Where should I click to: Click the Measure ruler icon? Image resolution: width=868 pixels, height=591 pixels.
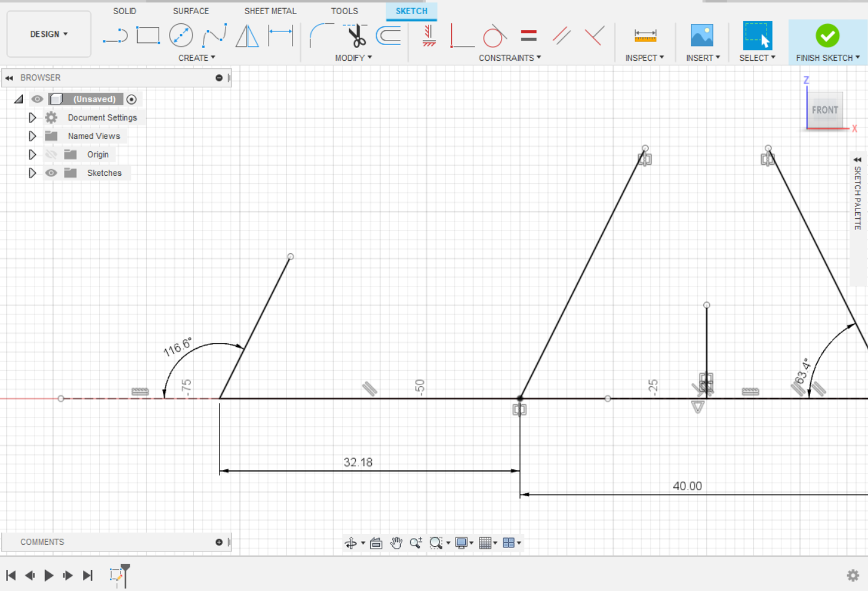click(645, 35)
